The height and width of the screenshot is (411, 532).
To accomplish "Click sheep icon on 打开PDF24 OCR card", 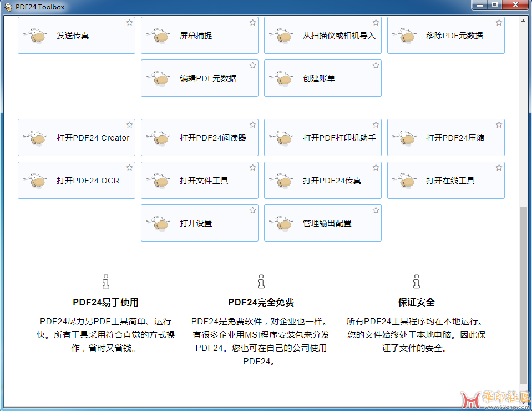I will 36,181.
